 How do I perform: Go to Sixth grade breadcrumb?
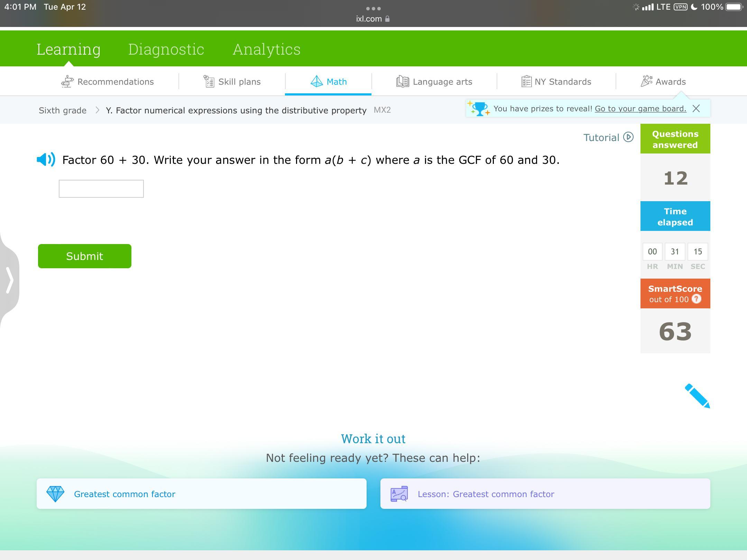[63, 111]
